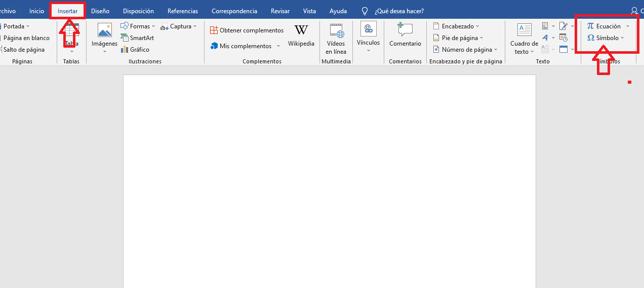644x288 pixels.
Task: Open the Archivo file menu
Action: click(8, 11)
